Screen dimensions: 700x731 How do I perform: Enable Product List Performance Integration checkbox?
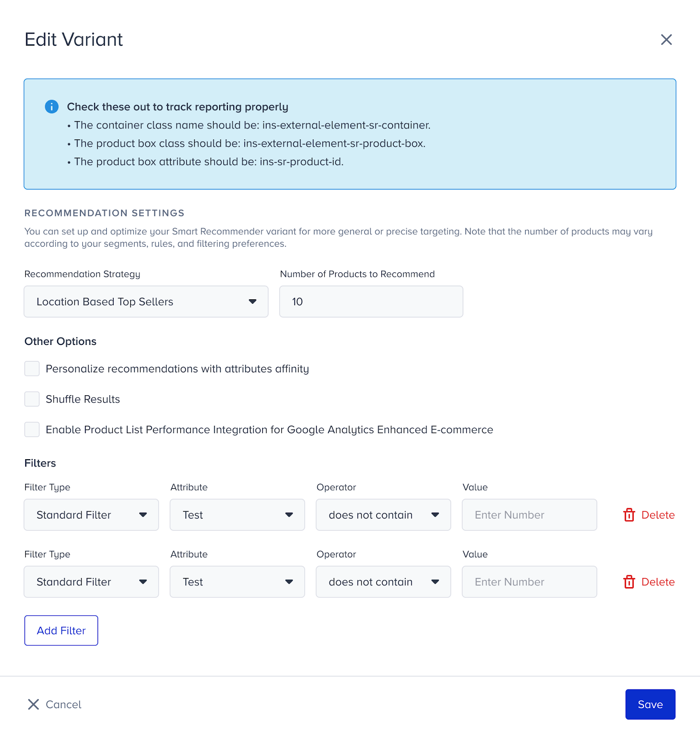[32, 429]
